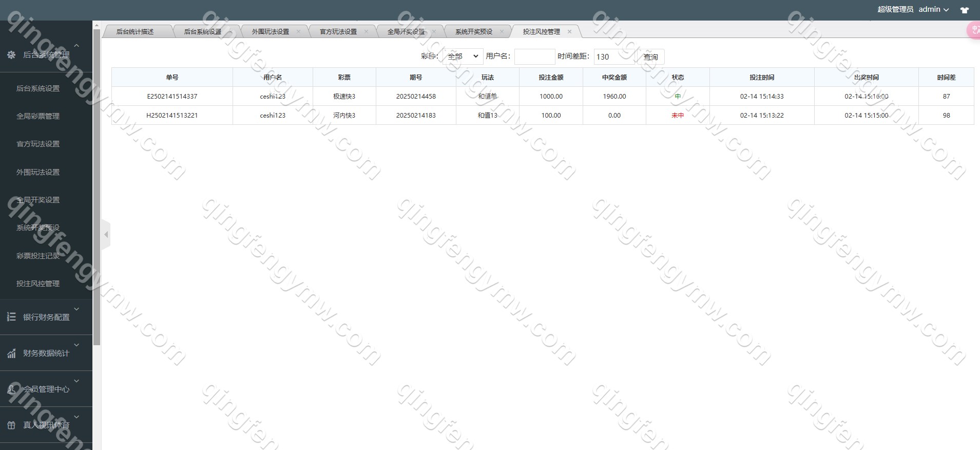Open the admin user dropdown menu
This screenshot has height=450, width=980.
[x=934, y=10]
